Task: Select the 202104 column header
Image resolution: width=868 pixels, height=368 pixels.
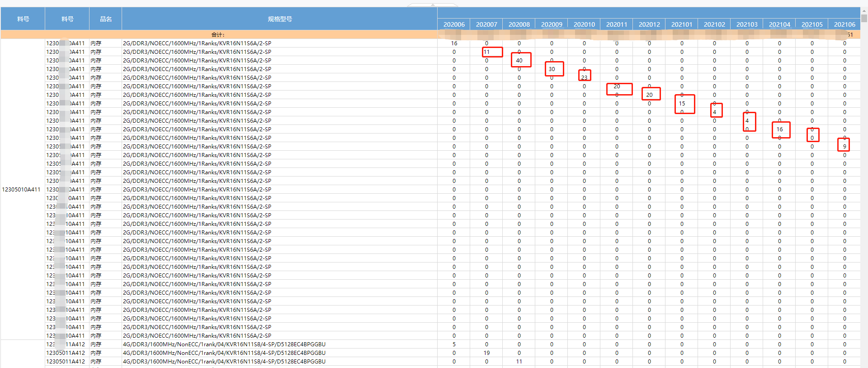Action: coord(779,24)
